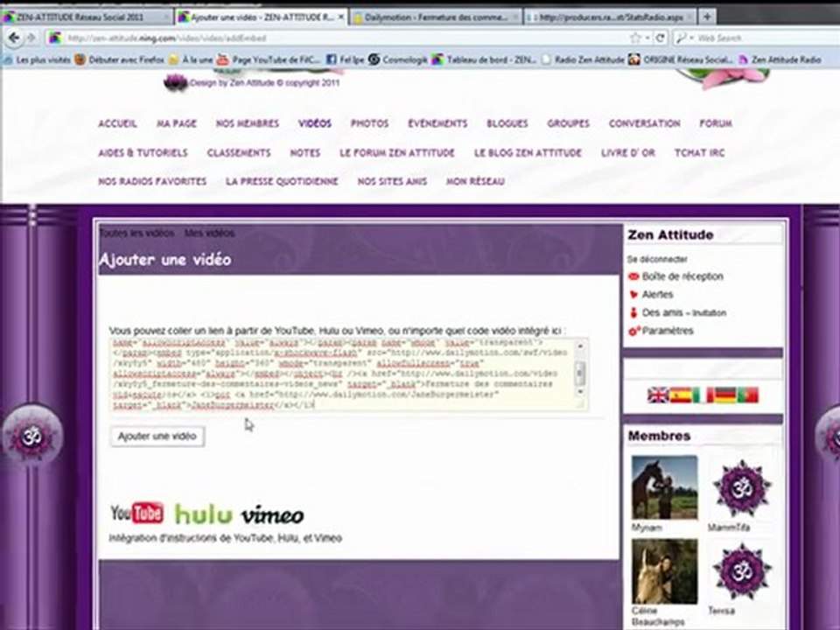The image size is (840, 630).
Task: Open TCHAT IRC menu item
Action: tap(700, 153)
